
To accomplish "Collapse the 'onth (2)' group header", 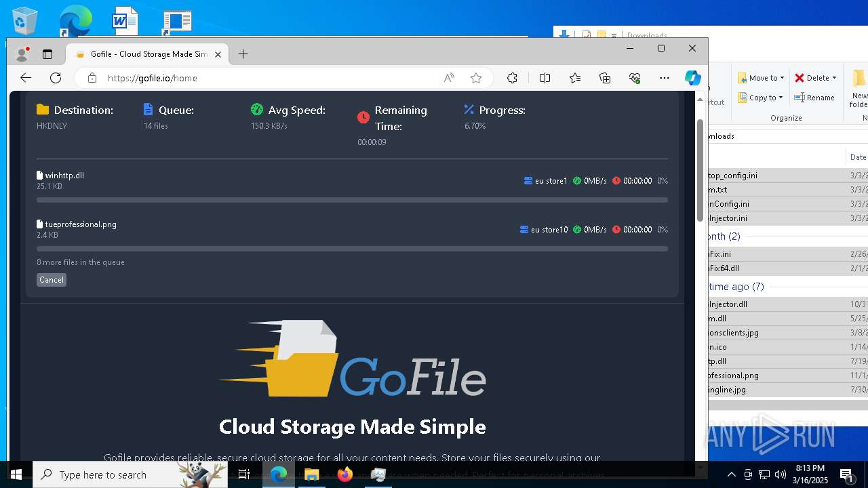I will [725, 237].
